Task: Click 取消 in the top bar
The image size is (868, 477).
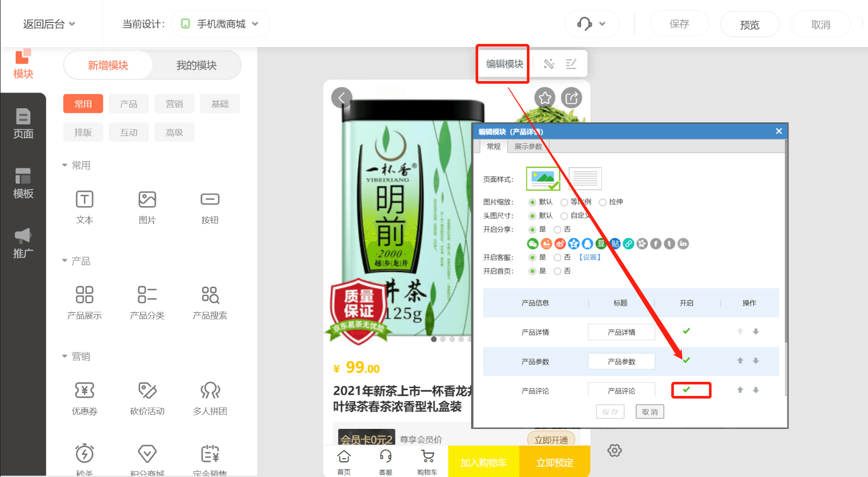Action: coord(820,24)
